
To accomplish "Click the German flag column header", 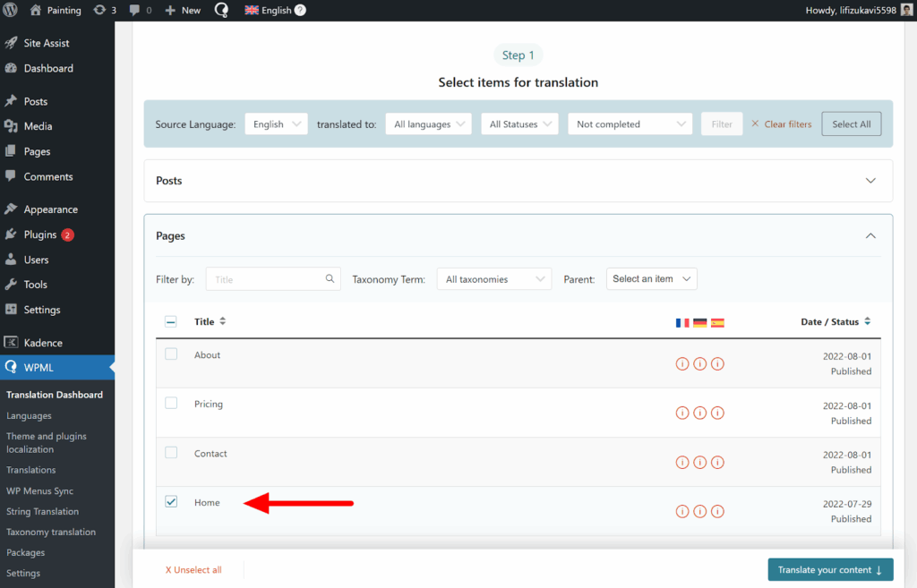I will click(699, 321).
